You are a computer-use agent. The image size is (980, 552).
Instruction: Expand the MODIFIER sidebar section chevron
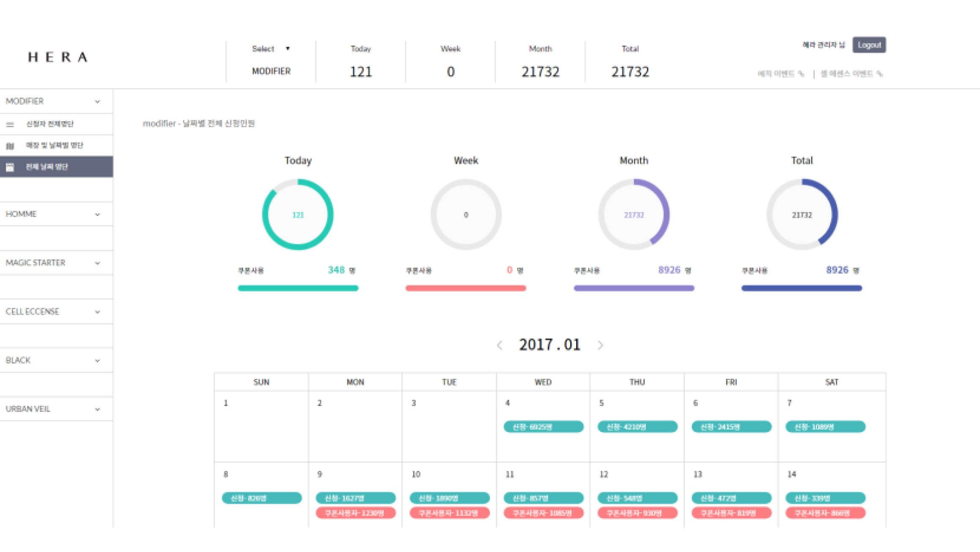click(x=98, y=101)
